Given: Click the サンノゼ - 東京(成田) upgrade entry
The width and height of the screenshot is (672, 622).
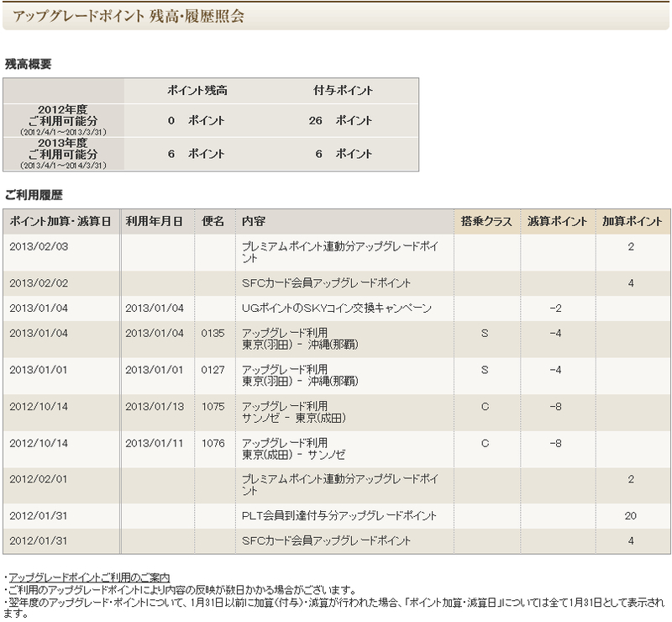Looking at the screenshot, I should [x=294, y=412].
